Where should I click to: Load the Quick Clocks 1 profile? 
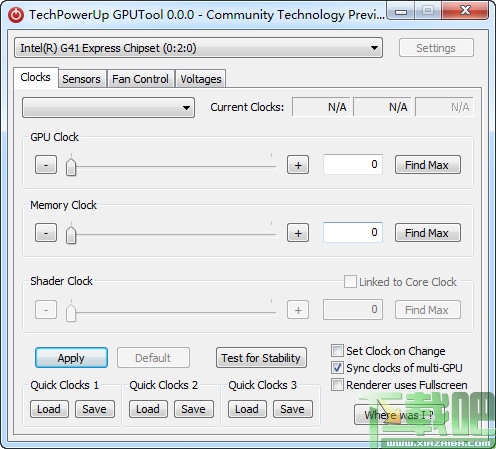click(49, 409)
